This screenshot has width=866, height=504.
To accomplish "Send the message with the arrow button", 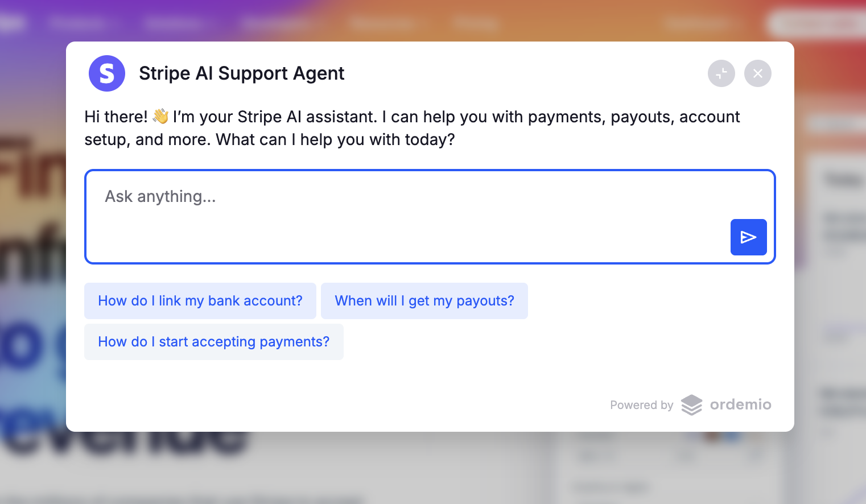I will click(x=748, y=237).
